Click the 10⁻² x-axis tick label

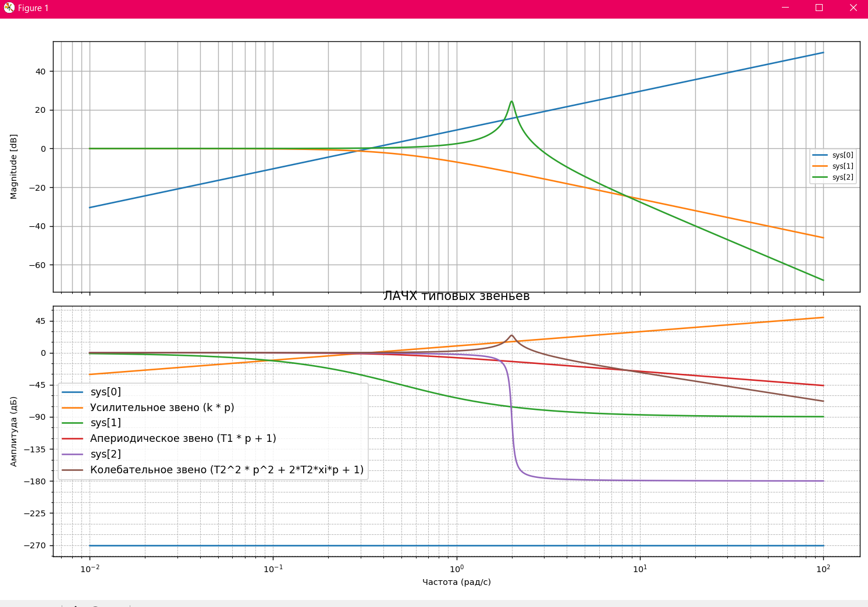tap(90, 568)
